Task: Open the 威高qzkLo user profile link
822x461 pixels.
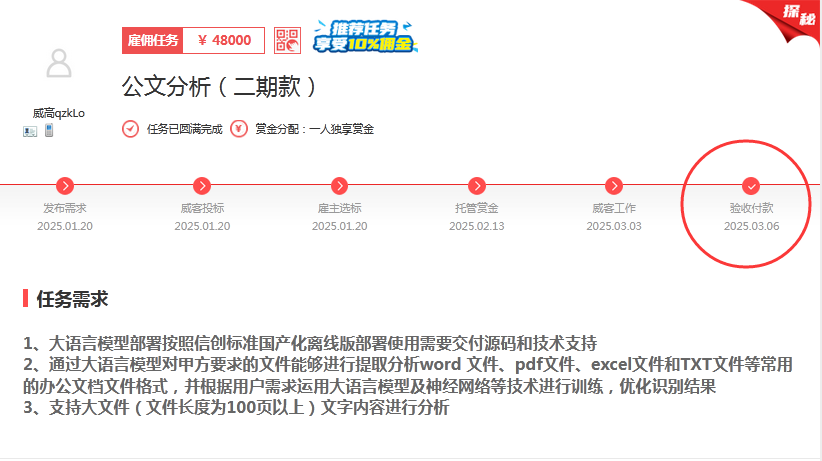Action: [59, 113]
